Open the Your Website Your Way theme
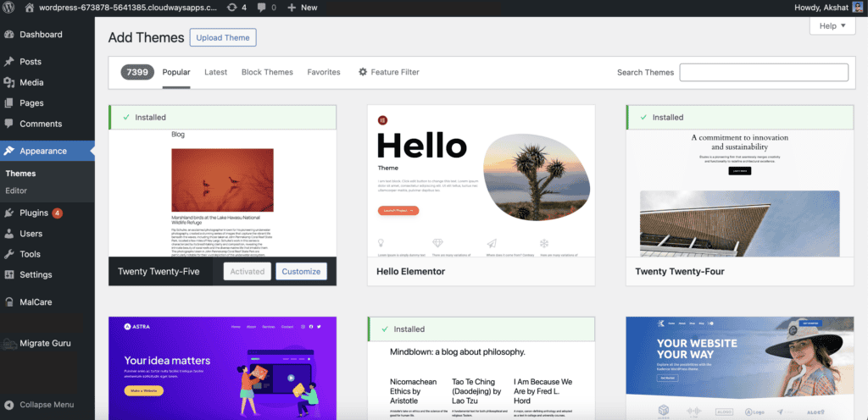The height and width of the screenshot is (420, 868). [740, 368]
